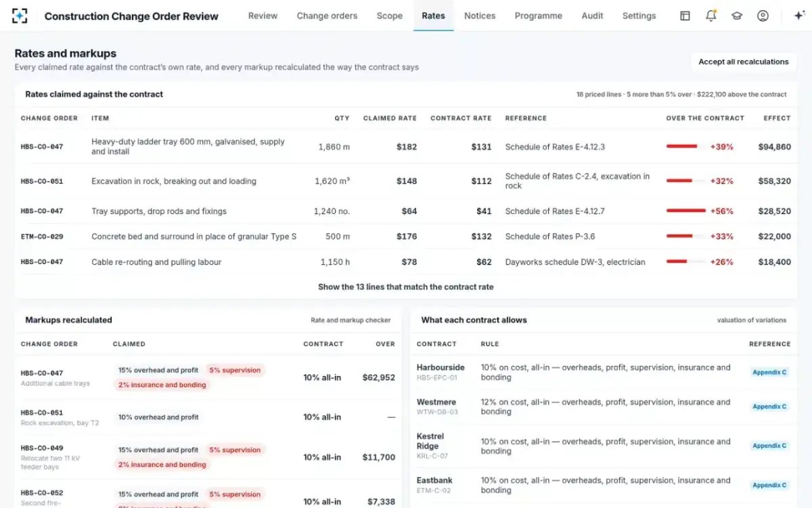The width and height of the screenshot is (812, 508).
Task: Launch the sparkle AI assistant icon
Action: (x=798, y=16)
